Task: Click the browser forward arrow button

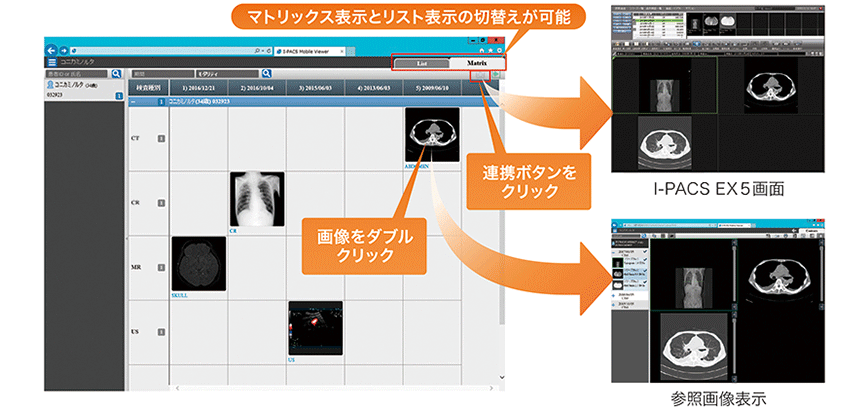Action: pos(63,49)
